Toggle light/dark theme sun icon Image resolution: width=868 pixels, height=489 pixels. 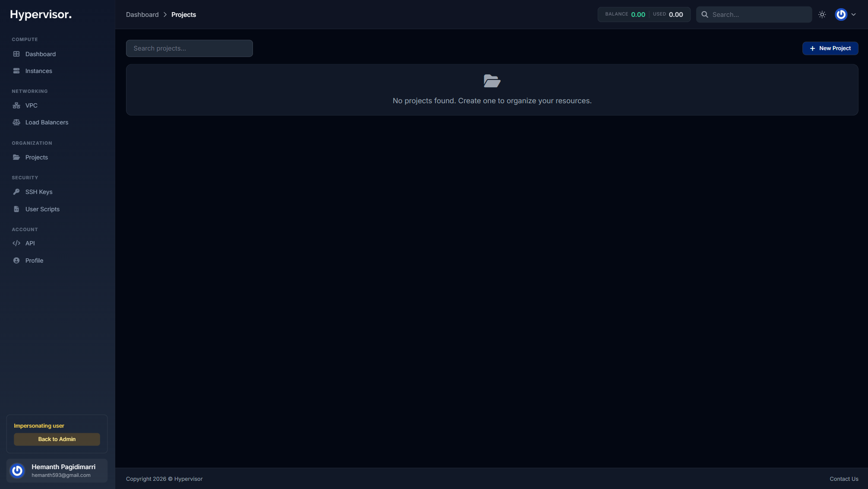pos(822,15)
